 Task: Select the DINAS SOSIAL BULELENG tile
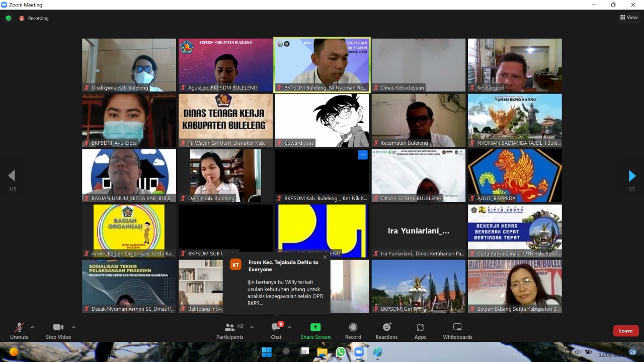419,176
